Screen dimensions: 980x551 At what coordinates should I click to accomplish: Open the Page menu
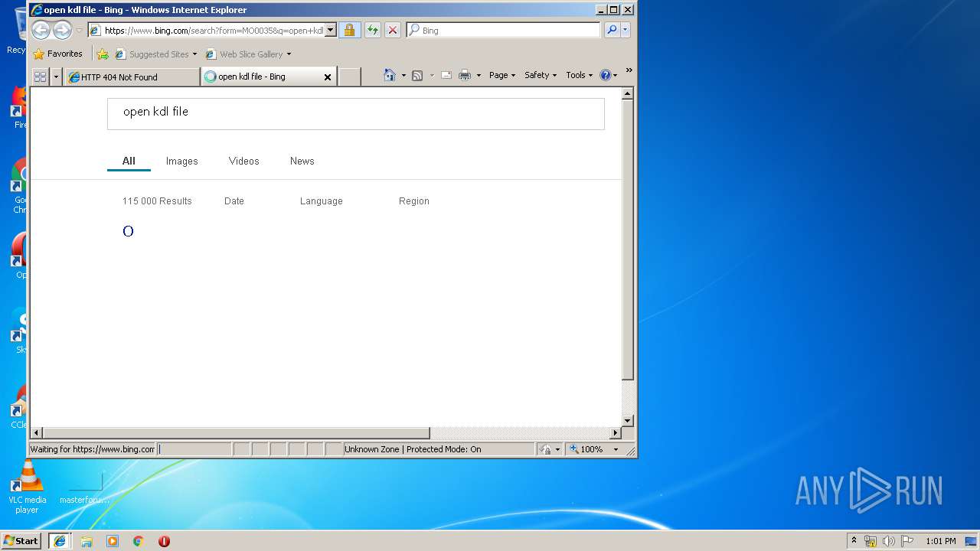coord(501,75)
